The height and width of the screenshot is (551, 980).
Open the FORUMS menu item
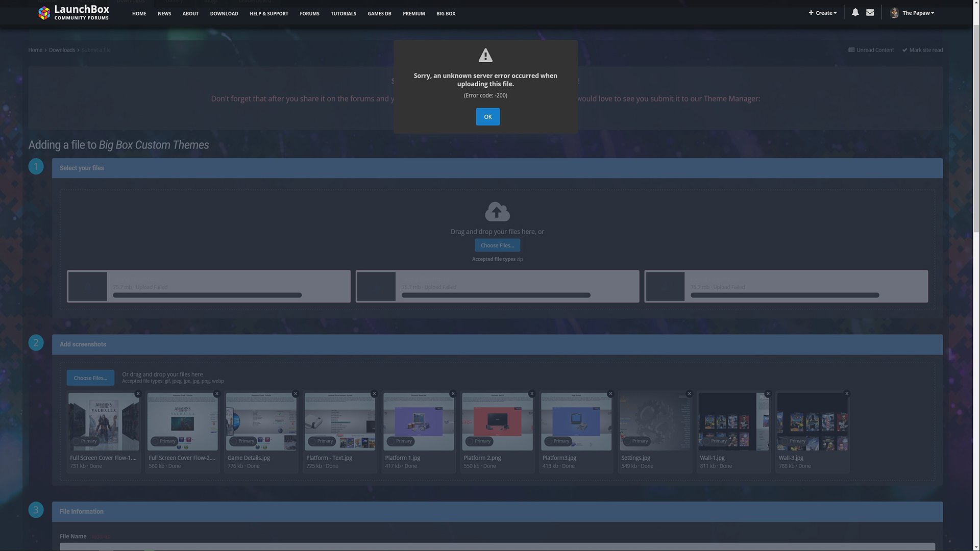click(x=309, y=14)
